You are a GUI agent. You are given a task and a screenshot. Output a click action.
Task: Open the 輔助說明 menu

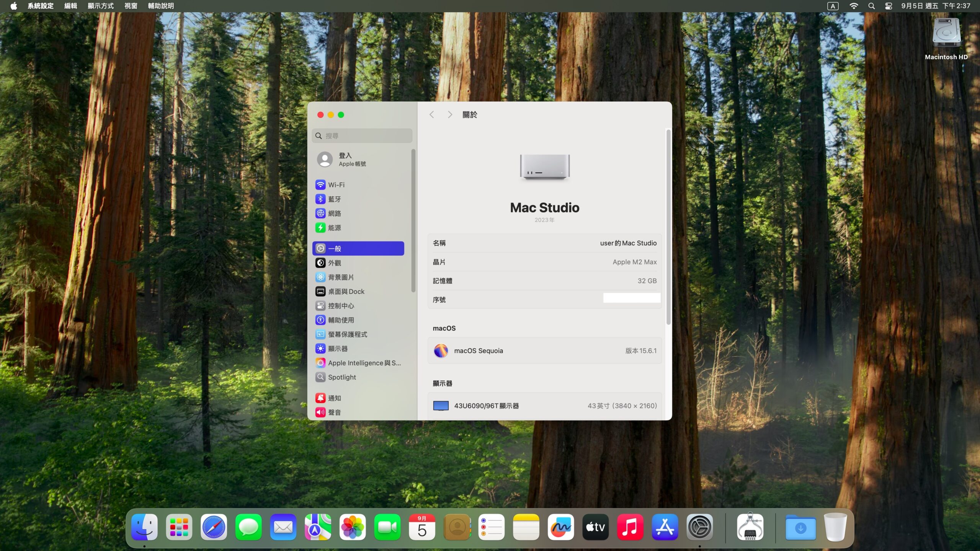[x=161, y=6]
